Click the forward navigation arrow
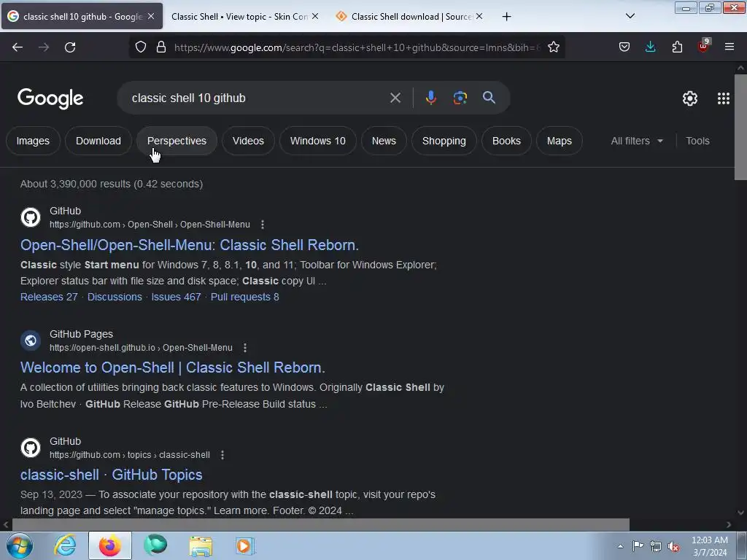This screenshot has height=560, width=747. coord(44,47)
